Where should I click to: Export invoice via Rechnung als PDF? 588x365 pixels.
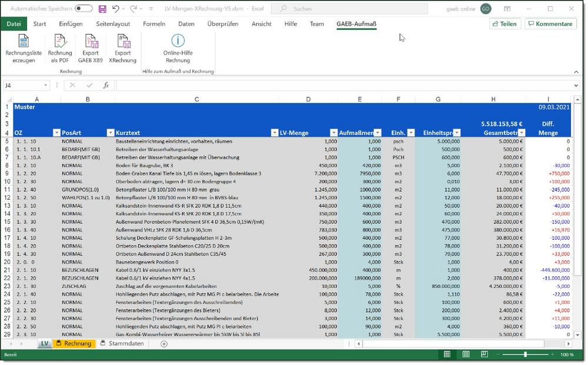tap(60, 49)
